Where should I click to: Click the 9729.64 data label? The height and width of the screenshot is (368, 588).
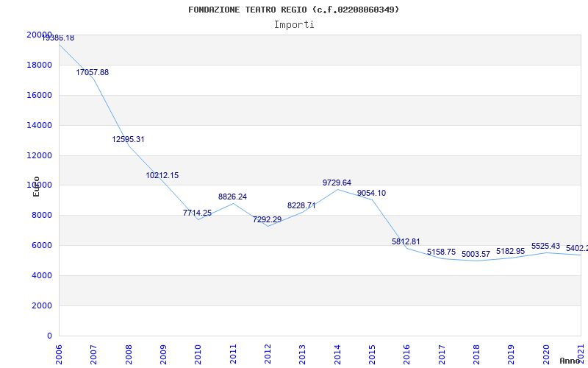click(337, 183)
